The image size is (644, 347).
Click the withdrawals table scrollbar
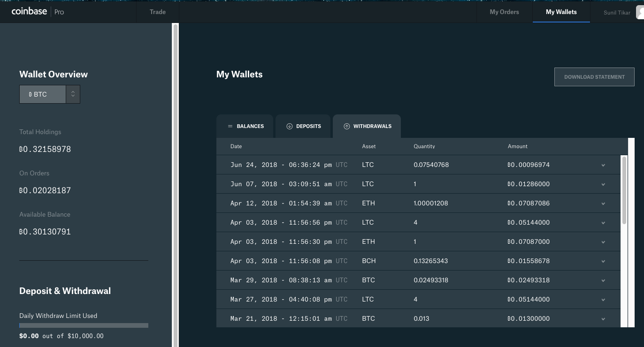(624, 190)
